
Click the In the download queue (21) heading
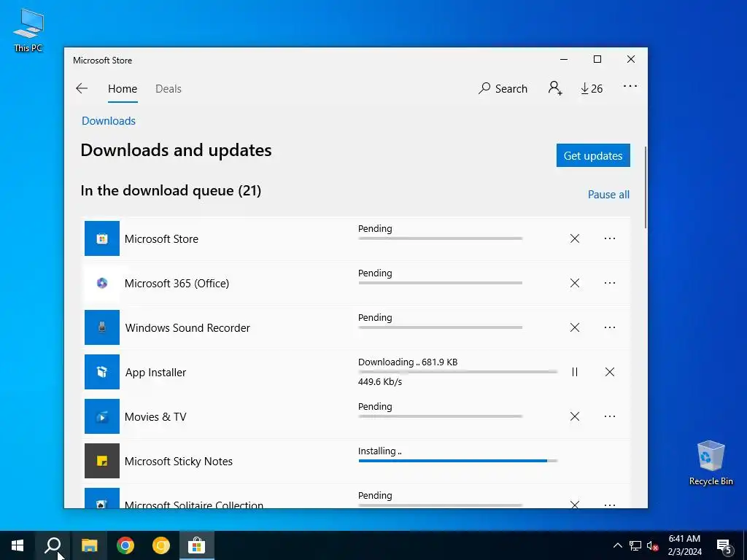coord(171,190)
